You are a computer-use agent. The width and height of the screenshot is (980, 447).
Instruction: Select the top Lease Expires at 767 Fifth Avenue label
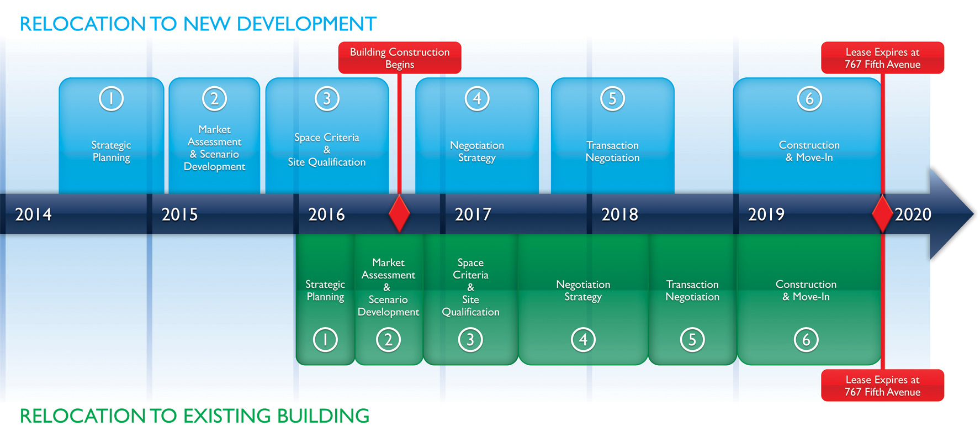pos(882,58)
